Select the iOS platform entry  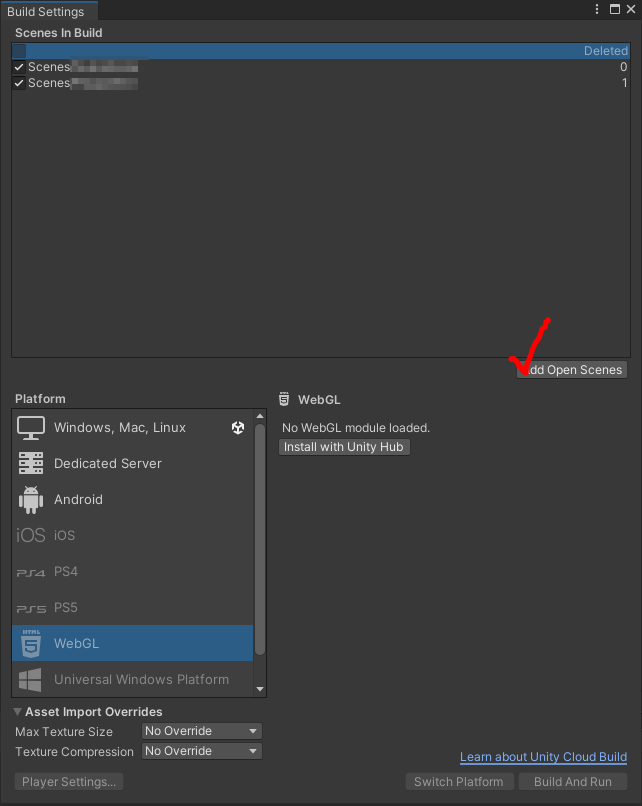(x=133, y=535)
